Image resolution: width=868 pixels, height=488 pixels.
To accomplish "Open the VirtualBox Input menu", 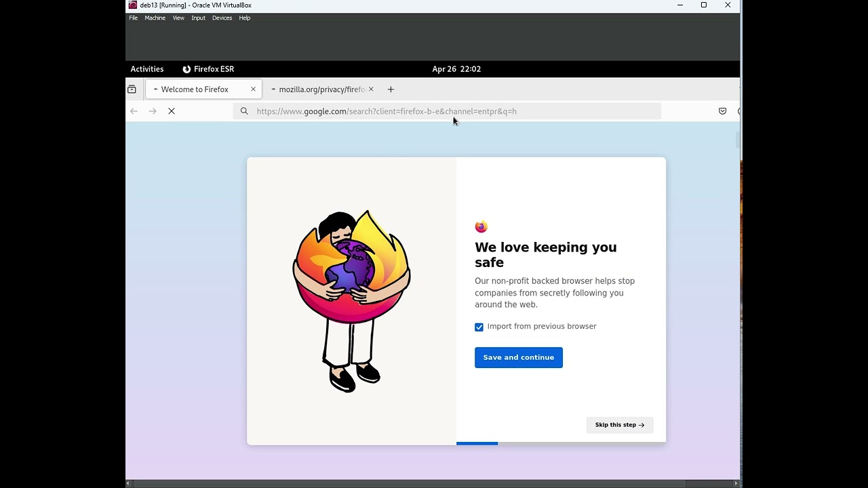I will [198, 18].
